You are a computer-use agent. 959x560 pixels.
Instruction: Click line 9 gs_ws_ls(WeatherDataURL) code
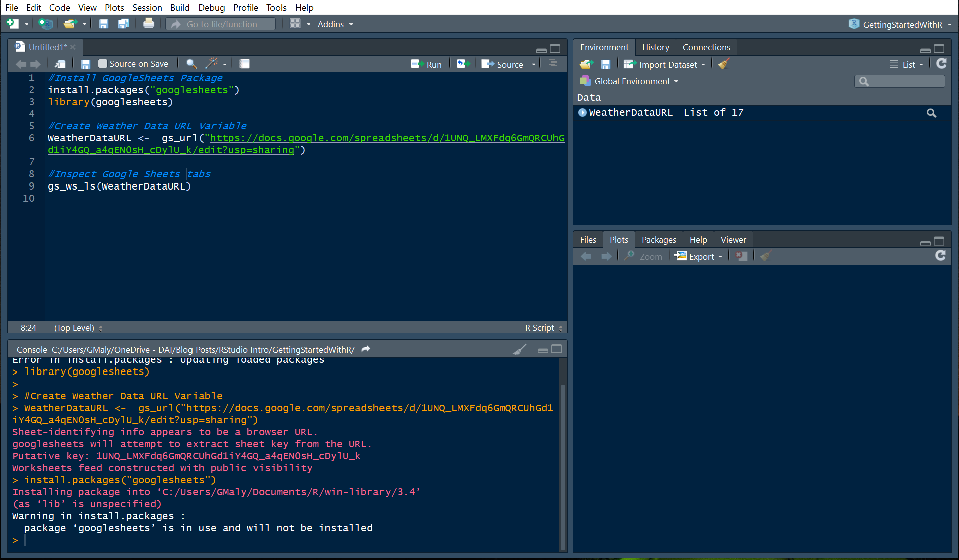point(119,186)
